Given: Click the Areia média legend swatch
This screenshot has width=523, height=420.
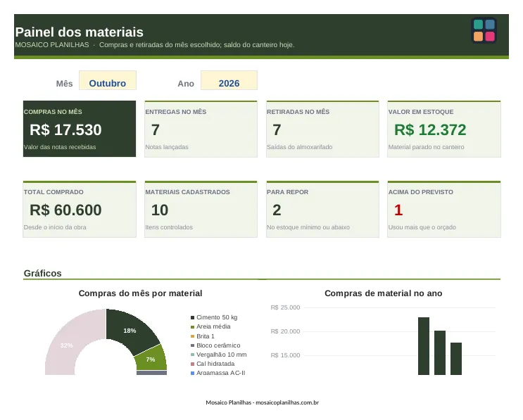Looking at the screenshot, I should pos(192,326).
